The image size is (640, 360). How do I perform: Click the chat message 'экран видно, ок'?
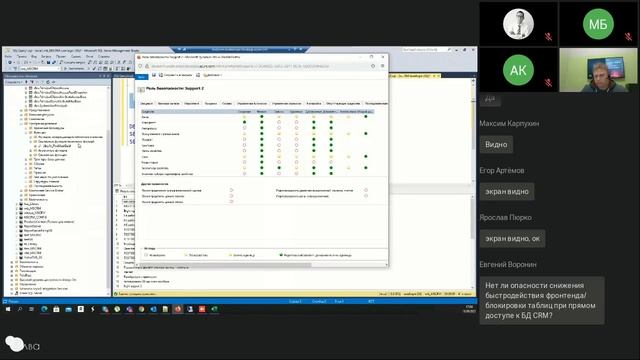point(512,238)
